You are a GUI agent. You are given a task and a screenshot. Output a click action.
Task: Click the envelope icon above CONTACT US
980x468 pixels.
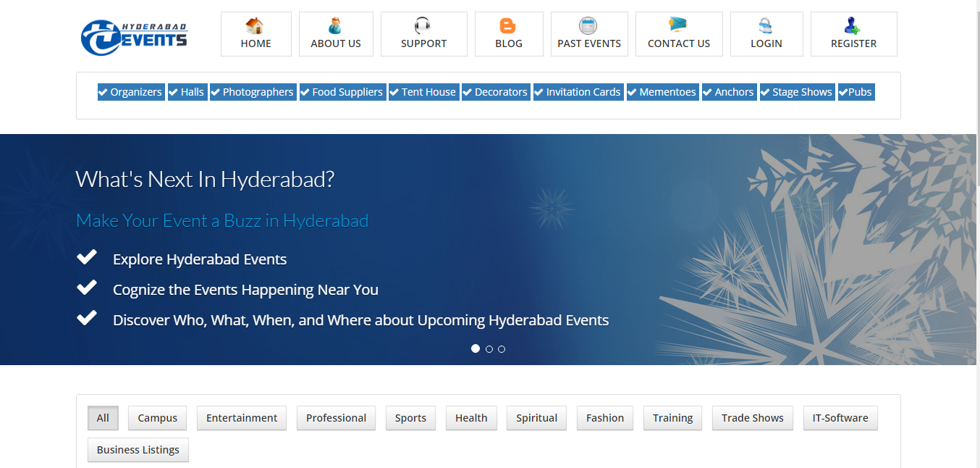pos(678,26)
